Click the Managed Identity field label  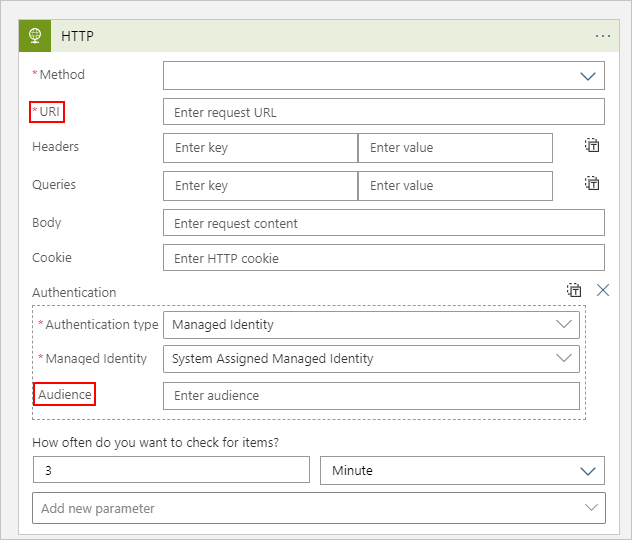click(96, 358)
